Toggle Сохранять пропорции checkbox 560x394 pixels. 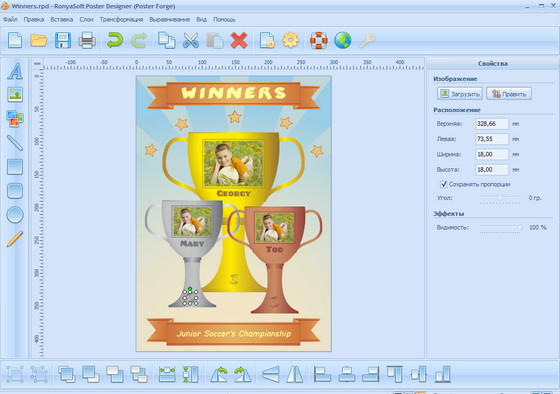pos(444,184)
